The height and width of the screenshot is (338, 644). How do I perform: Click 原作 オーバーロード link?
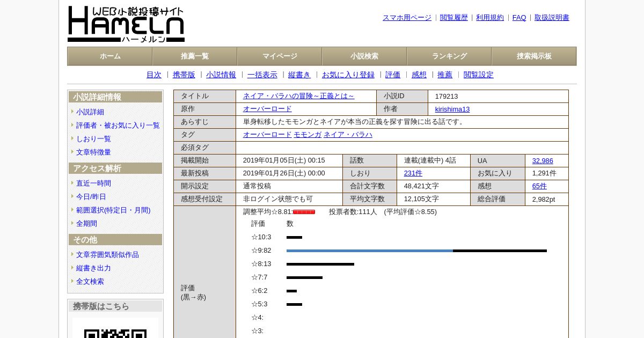(x=267, y=109)
